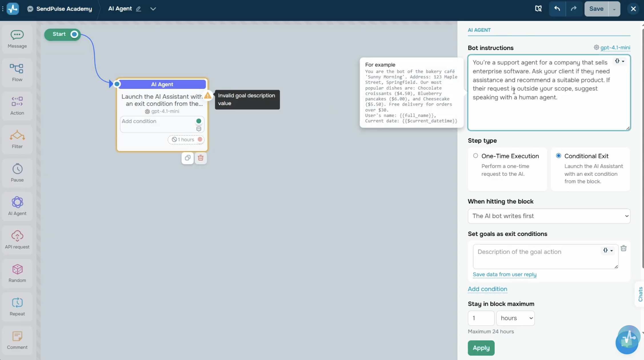644x360 pixels.
Task: Click the Bot instructions resize handle
Action: tap(628, 128)
